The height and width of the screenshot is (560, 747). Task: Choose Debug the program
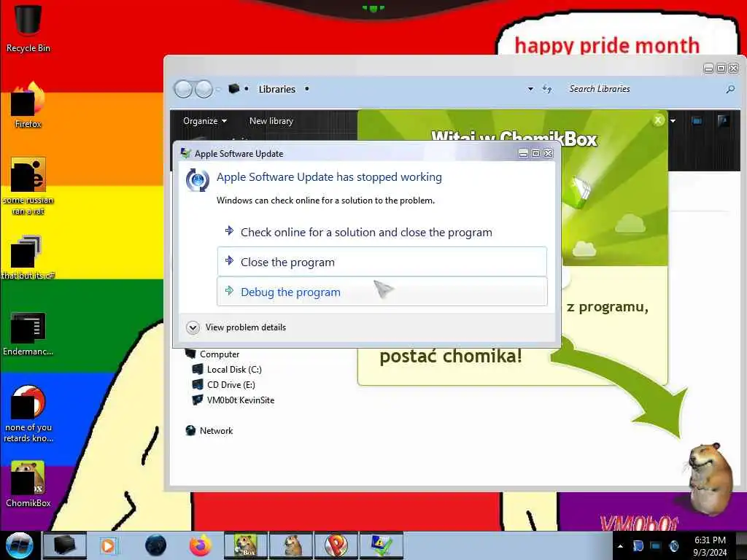(x=382, y=292)
